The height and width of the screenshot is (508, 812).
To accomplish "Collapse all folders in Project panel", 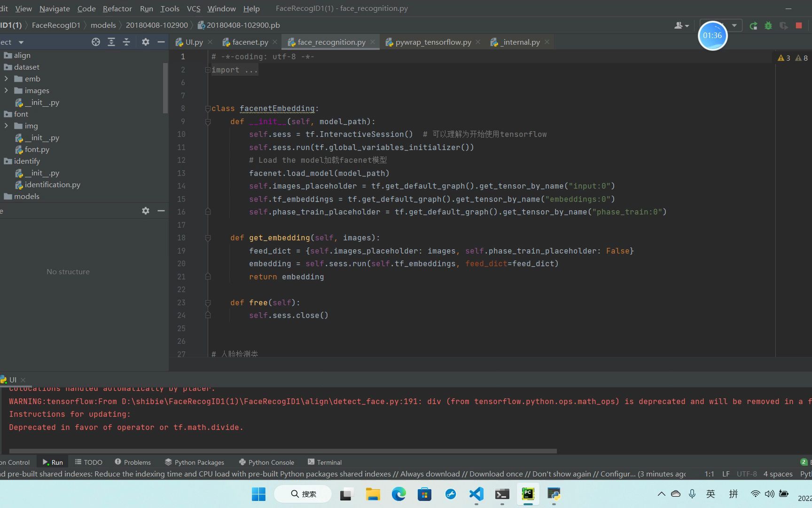I will click(x=126, y=42).
